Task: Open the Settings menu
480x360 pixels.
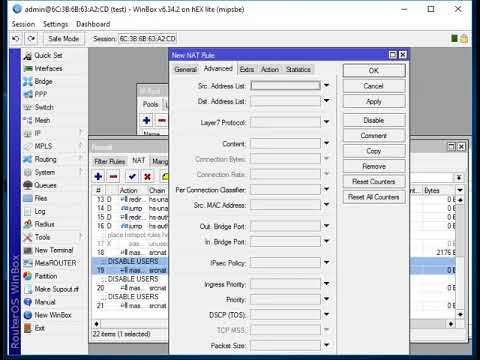Action: 55,24
